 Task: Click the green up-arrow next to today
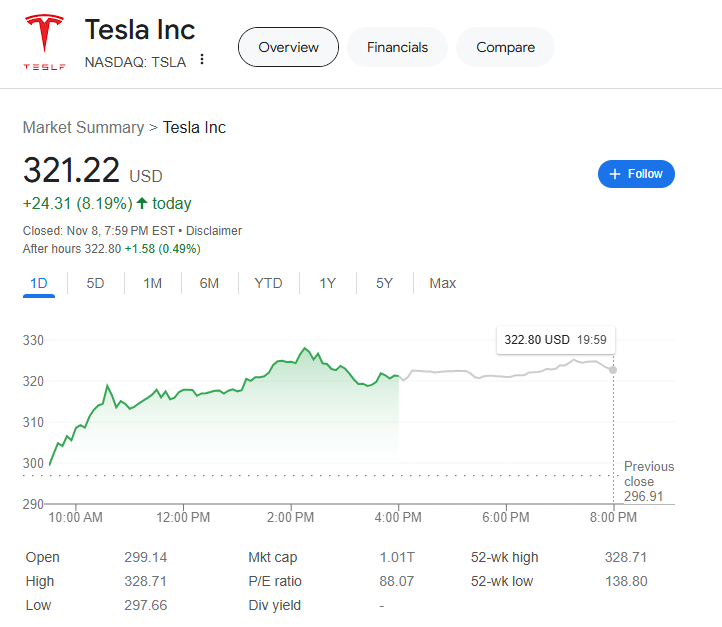tap(142, 204)
